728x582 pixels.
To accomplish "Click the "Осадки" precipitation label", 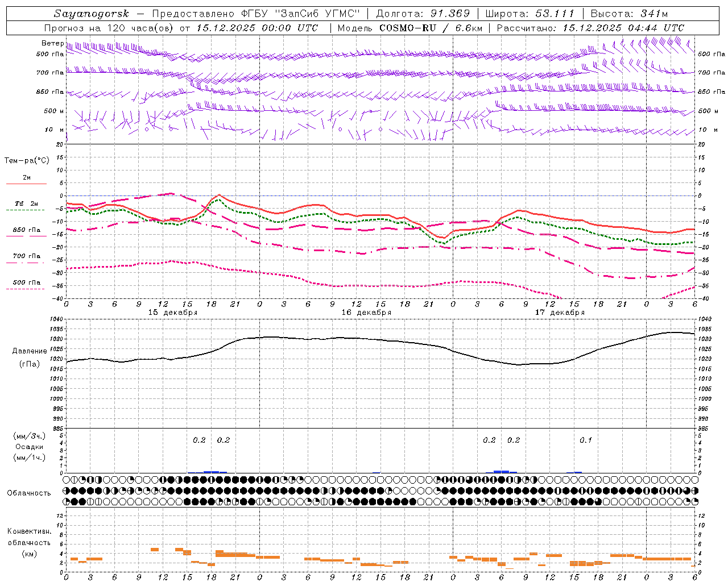I will click(29, 447).
